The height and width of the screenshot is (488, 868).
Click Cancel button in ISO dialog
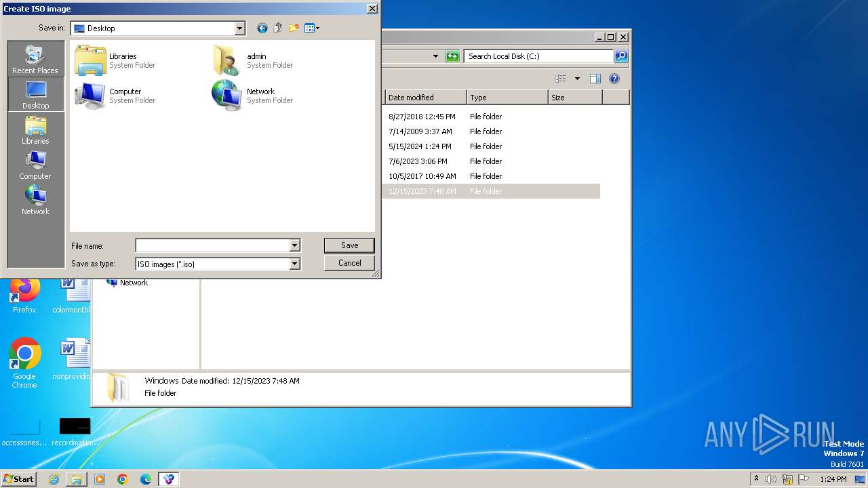coord(349,263)
